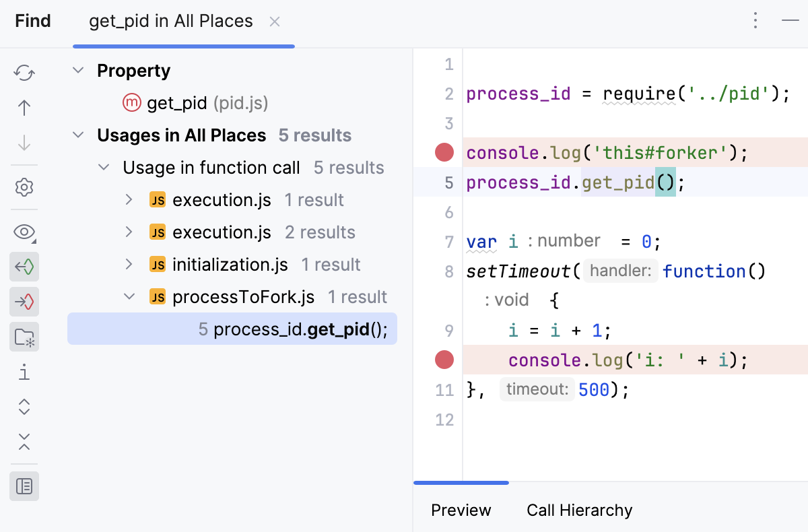Viewport: 808px width, 532px height.
Task: Open Find tool settings gear
Action: pyautogui.click(x=24, y=187)
